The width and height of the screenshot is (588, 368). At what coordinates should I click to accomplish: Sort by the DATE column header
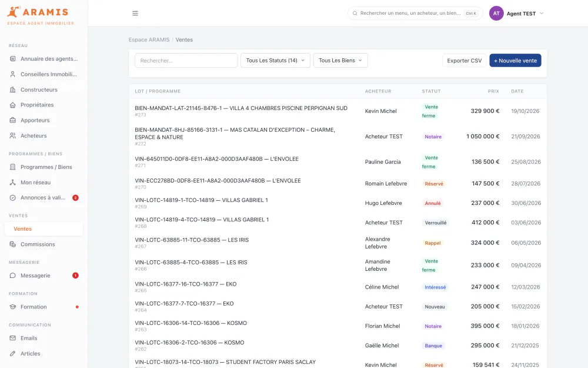tap(517, 91)
